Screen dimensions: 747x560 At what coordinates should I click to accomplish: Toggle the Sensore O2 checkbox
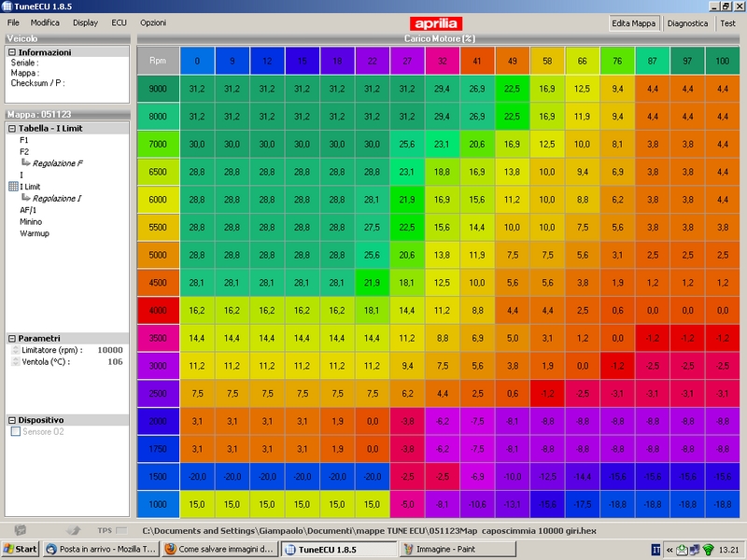pyautogui.click(x=16, y=431)
